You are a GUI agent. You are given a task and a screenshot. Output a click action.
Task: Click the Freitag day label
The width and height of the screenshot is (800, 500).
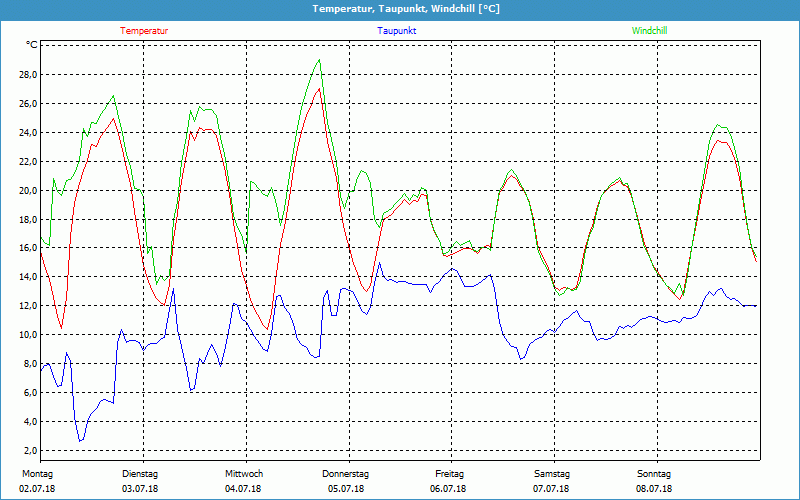coord(449,474)
